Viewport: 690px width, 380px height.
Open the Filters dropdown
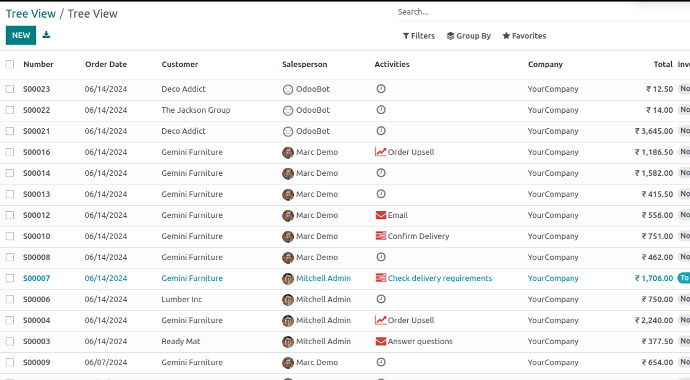coord(418,36)
